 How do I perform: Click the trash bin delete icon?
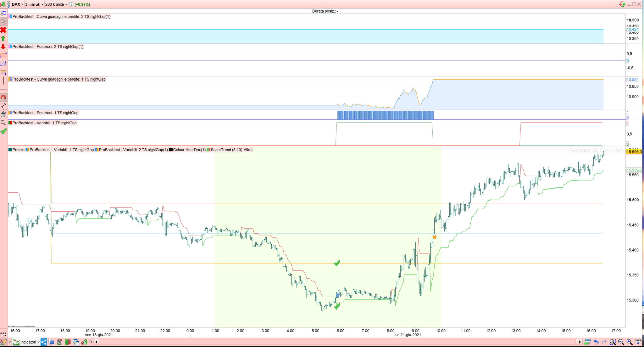tap(3, 114)
